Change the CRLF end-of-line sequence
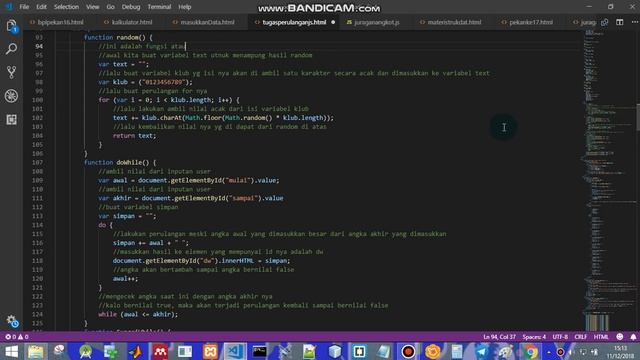This screenshot has height=360, width=640. [580, 337]
